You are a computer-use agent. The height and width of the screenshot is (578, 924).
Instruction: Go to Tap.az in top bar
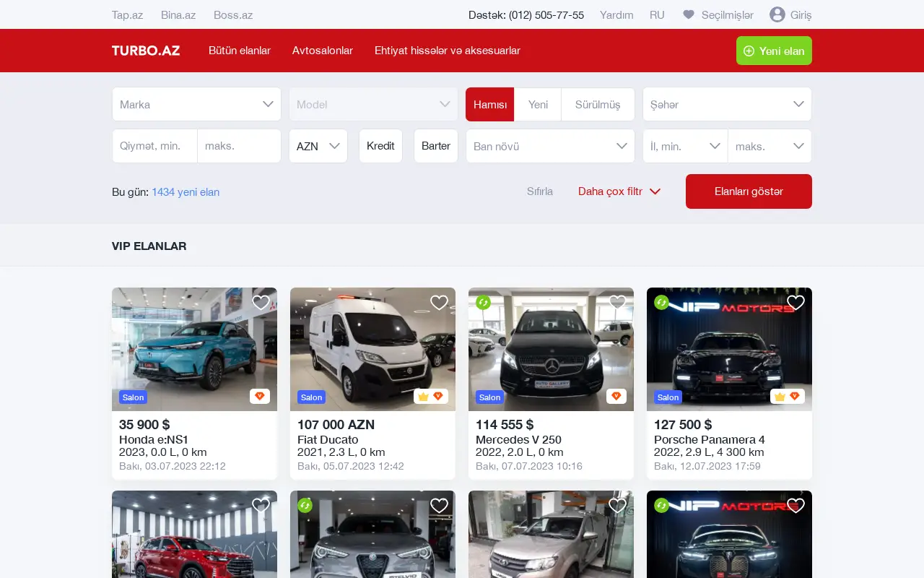(x=128, y=14)
